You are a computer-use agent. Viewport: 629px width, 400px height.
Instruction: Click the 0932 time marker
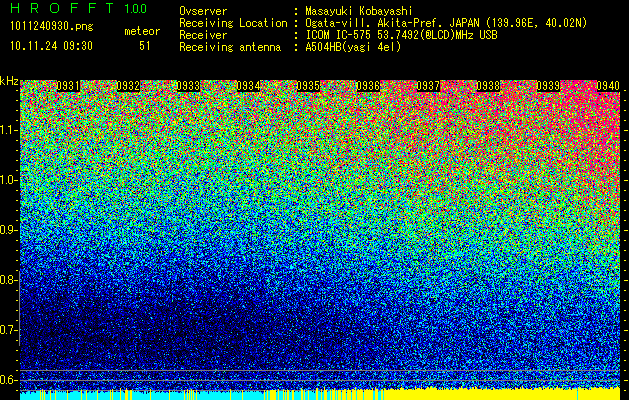pos(128,86)
